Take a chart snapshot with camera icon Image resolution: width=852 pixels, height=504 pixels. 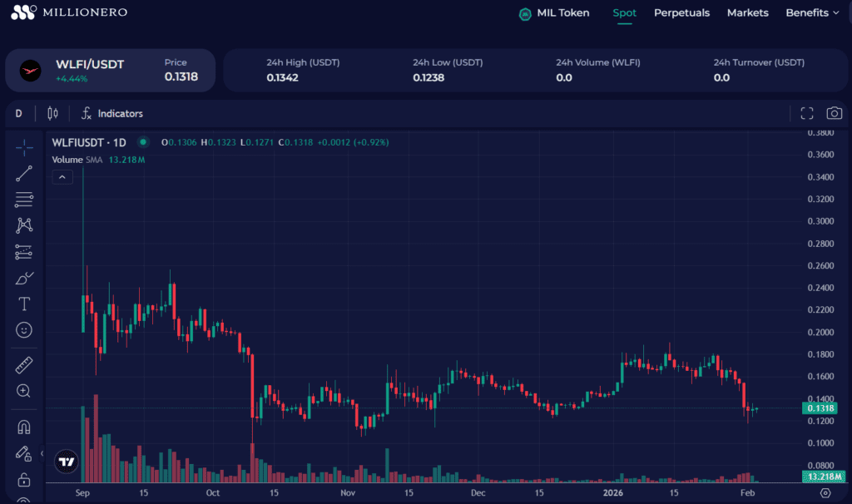(834, 113)
